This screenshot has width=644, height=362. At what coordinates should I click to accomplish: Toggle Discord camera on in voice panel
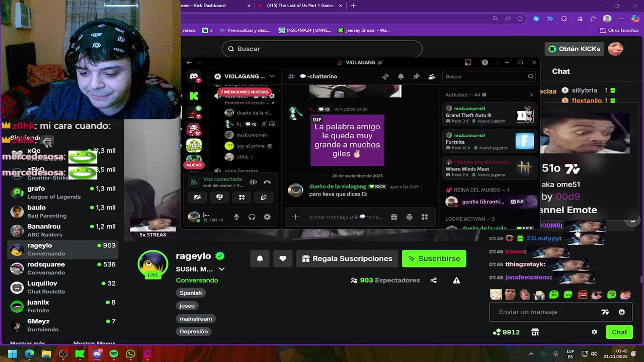pyautogui.click(x=197, y=197)
